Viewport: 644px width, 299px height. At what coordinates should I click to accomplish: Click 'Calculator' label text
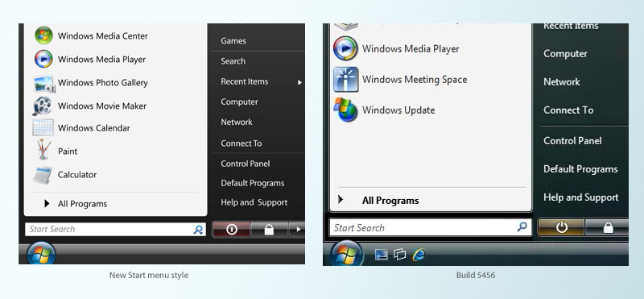point(76,175)
